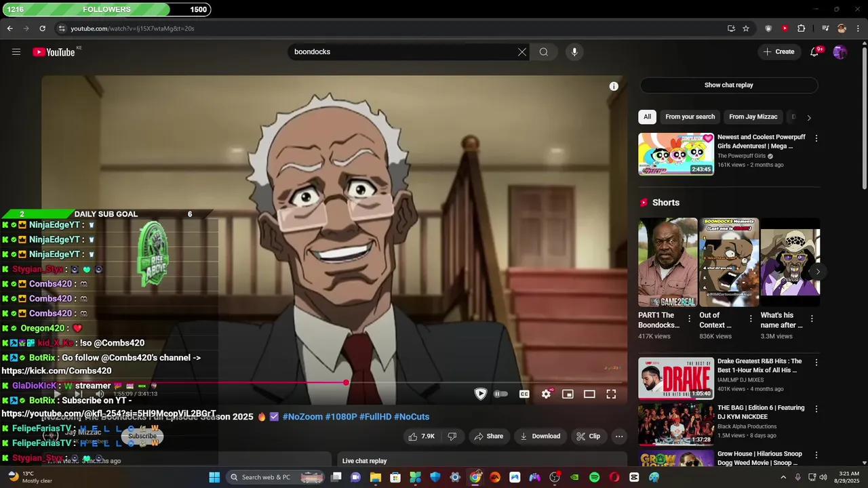Open YouTube notifications bell
Image resolution: width=868 pixels, height=488 pixels.
pyautogui.click(x=815, y=52)
